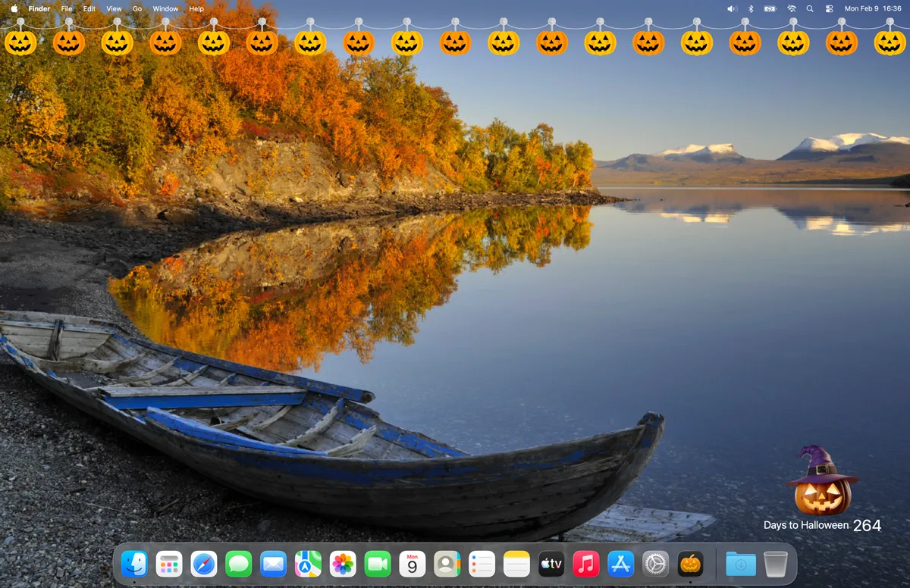Open the Go menu in the menu bar
This screenshot has width=910, height=588.
click(136, 8)
